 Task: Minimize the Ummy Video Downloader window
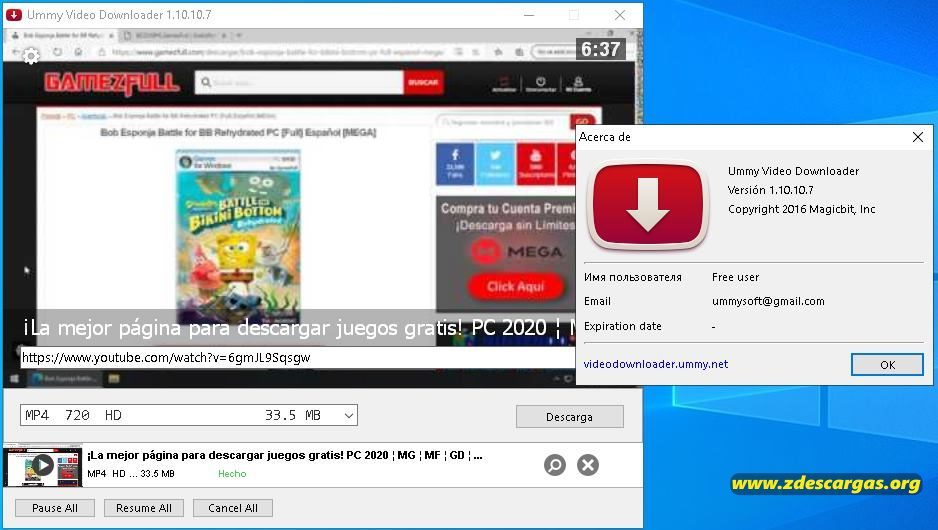coord(529,15)
